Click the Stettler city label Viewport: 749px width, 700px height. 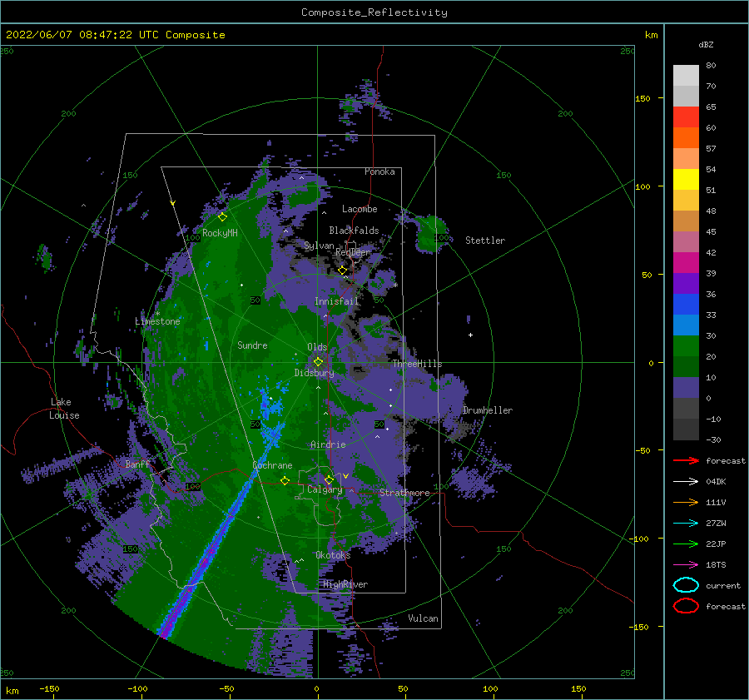tap(485, 241)
